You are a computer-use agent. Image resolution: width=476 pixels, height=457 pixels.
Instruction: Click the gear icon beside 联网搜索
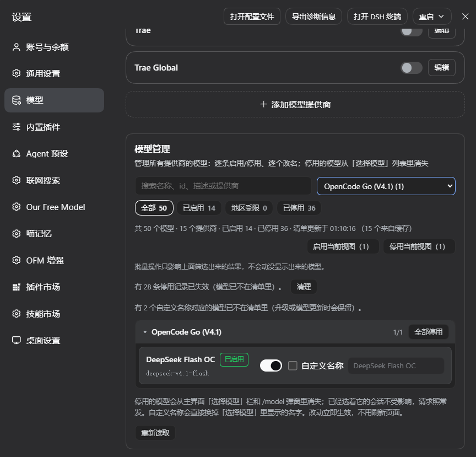pyautogui.click(x=17, y=180)
